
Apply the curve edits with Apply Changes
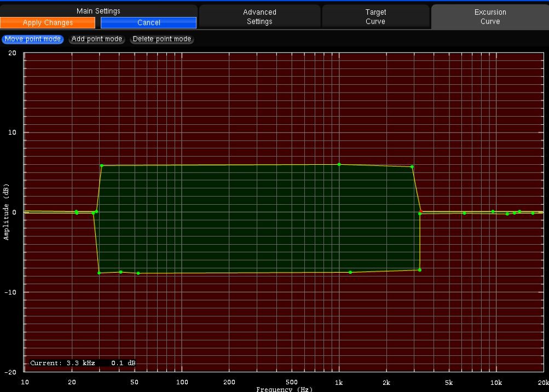(48, 23)
